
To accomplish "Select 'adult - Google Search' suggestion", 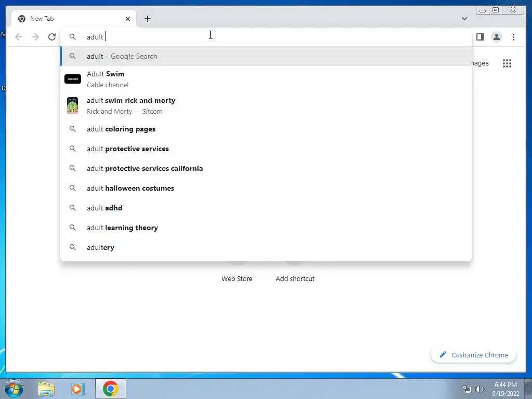I will pyautogui.click(x=267, y=56).
